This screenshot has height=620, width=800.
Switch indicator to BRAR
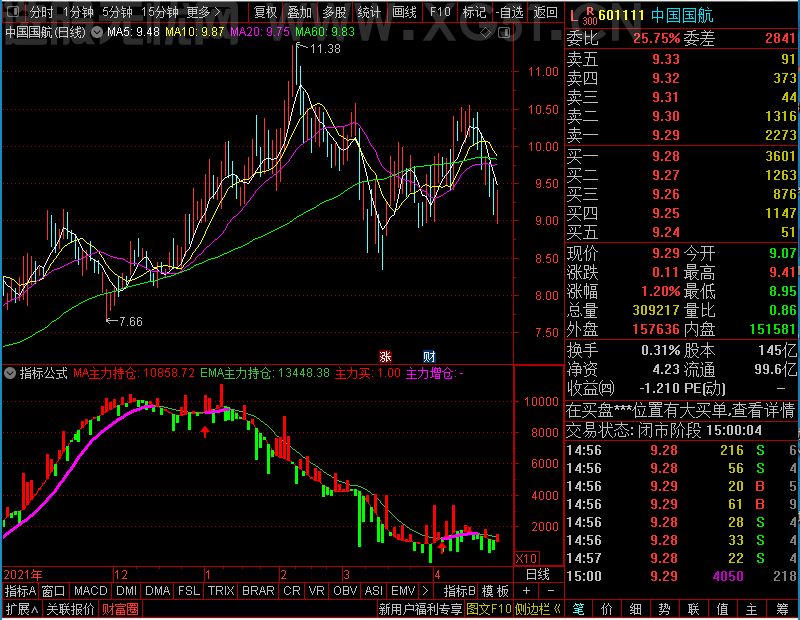pyautogui.click(x=258, y=591)
